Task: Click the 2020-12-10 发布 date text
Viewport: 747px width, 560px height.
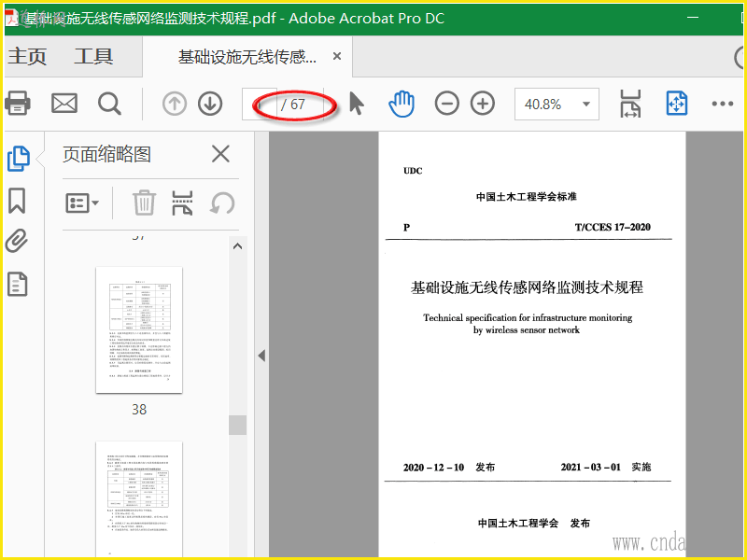Action: click(x=449, y=468)
